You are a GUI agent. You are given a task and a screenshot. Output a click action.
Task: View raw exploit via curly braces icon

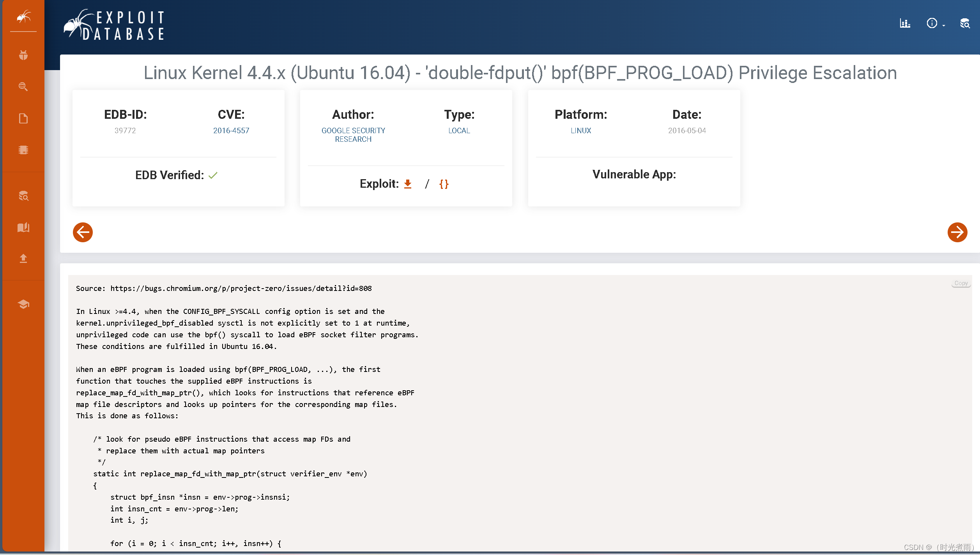(x=444, y=184)
